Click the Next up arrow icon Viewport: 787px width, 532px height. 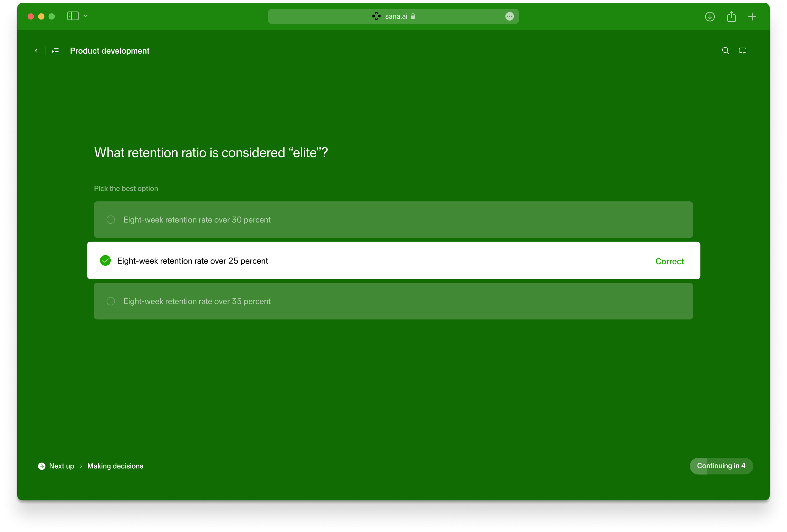coord(42,466)
